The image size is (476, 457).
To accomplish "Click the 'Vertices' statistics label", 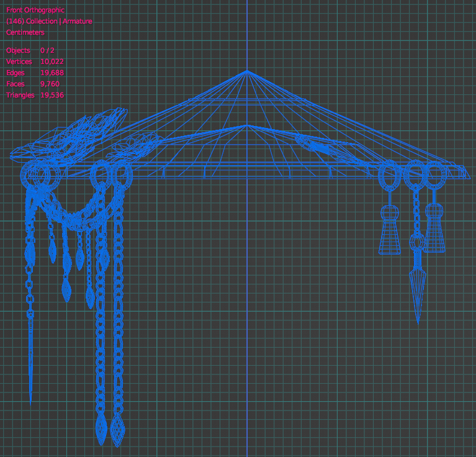I will pos(19,61).
